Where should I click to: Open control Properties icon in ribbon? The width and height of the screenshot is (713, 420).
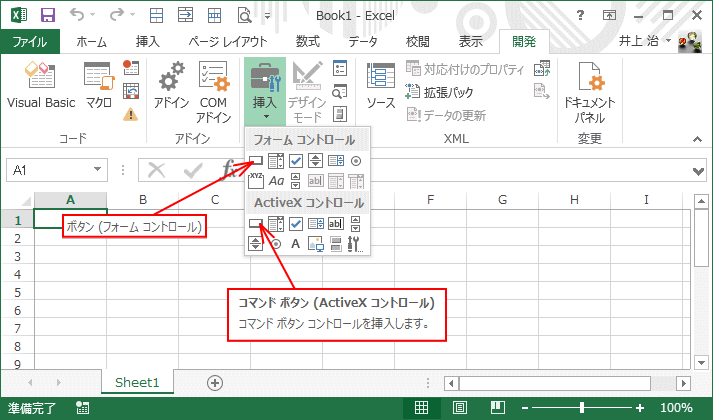340,68
